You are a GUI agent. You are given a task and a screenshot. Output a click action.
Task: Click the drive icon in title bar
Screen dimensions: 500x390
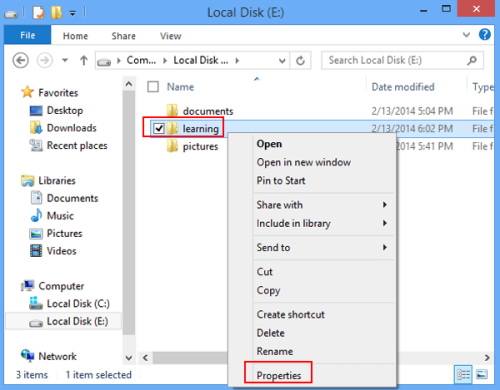11,14
